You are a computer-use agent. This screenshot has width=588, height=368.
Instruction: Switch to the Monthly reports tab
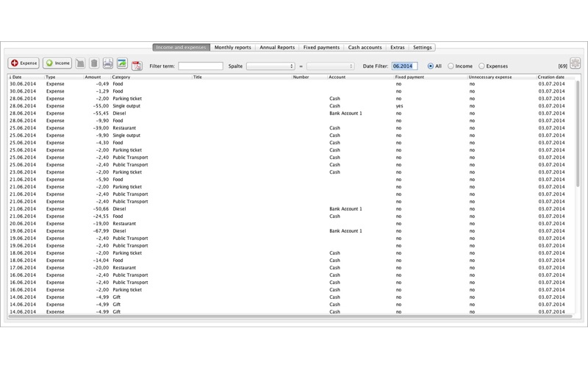click(x=232, y=47)
